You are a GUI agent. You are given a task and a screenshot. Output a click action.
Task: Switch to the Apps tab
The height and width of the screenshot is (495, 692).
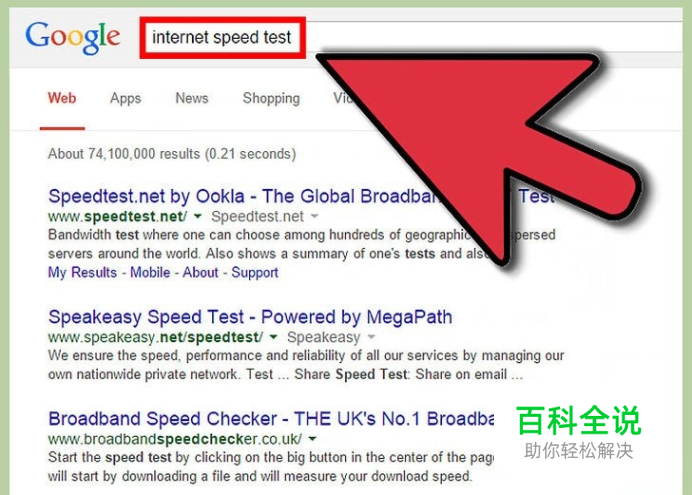click(x=125, y=98)
